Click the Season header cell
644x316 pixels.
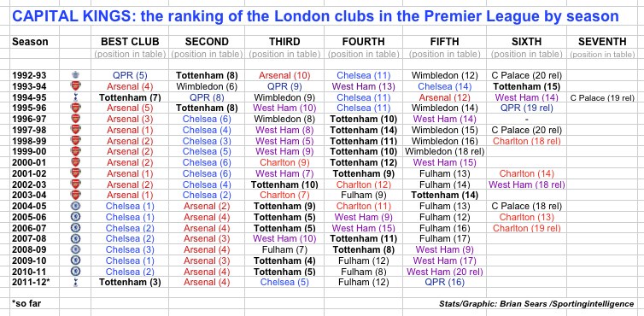click(x=30, y=42)
